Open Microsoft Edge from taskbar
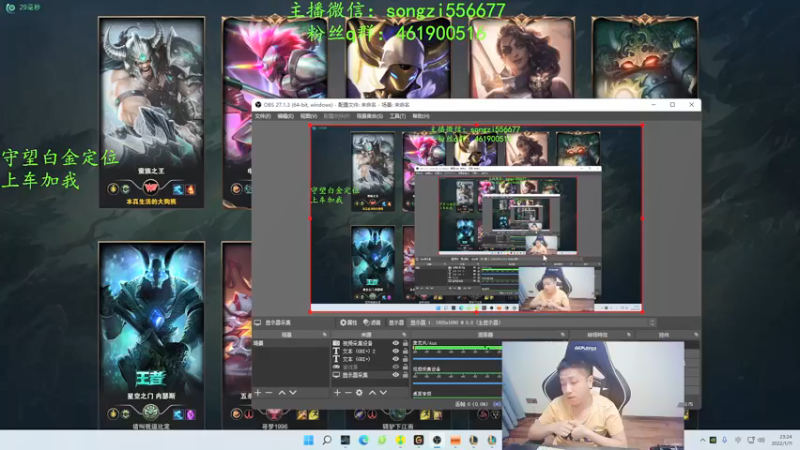This screenshot has height=450, width=800. (x=363, y=440)
